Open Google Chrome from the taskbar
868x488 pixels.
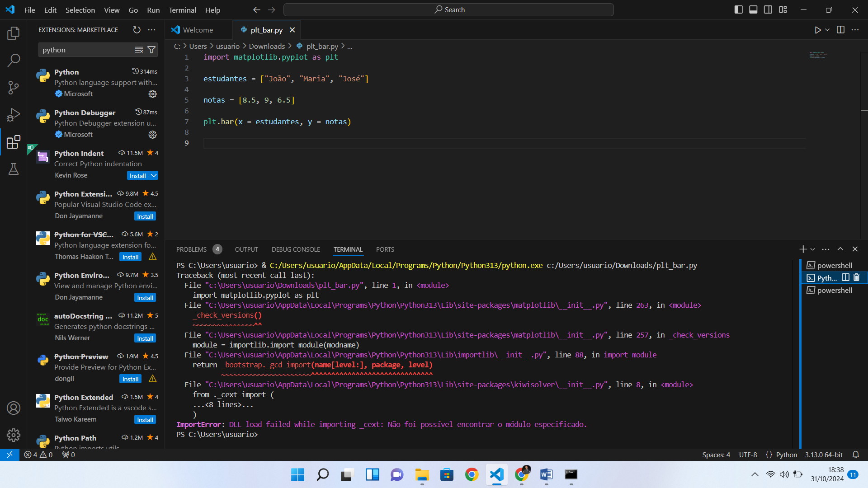(x=472, y=474)
